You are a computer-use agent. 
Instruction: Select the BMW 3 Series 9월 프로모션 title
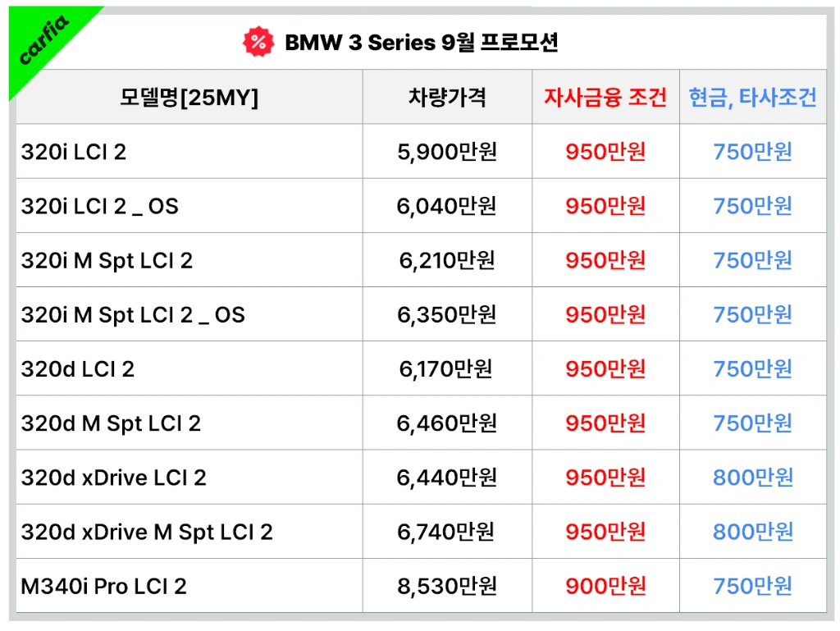(x=421, y=43)
